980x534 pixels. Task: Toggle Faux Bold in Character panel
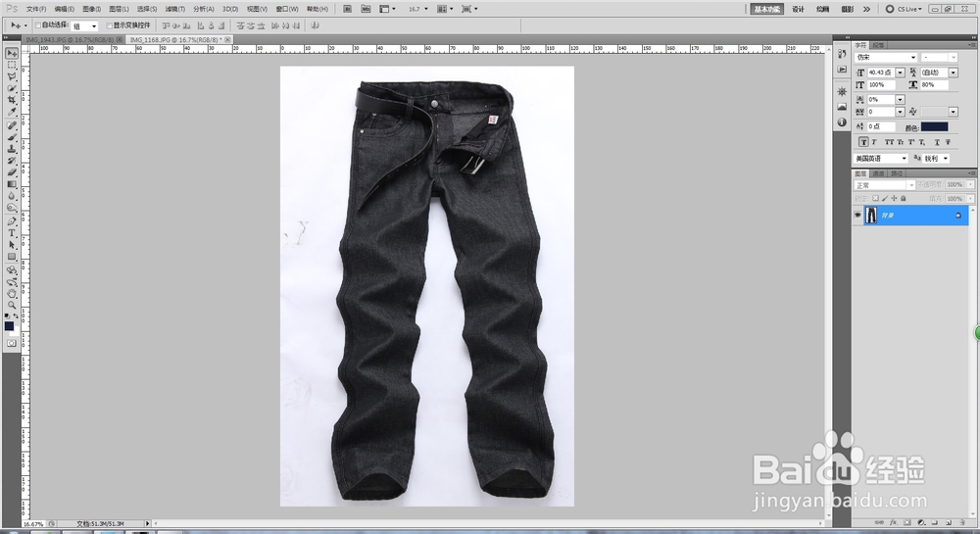pyautogui.click(x=863, y=142)
